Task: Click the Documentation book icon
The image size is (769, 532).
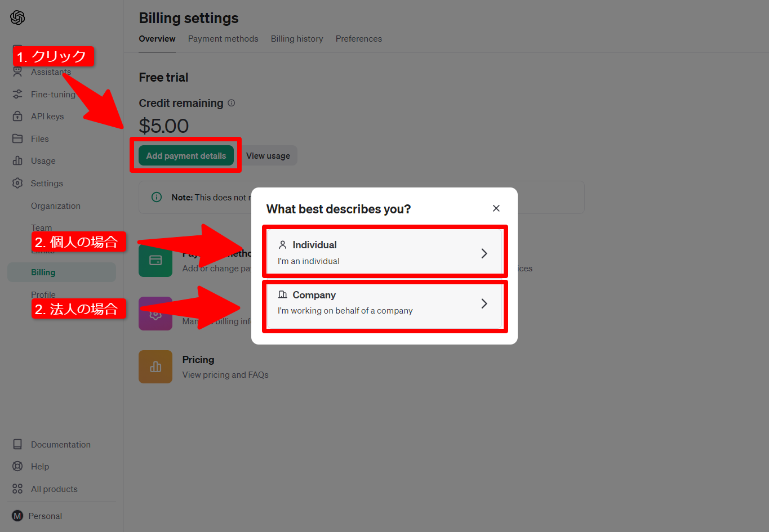Action: tap(17, 444)
